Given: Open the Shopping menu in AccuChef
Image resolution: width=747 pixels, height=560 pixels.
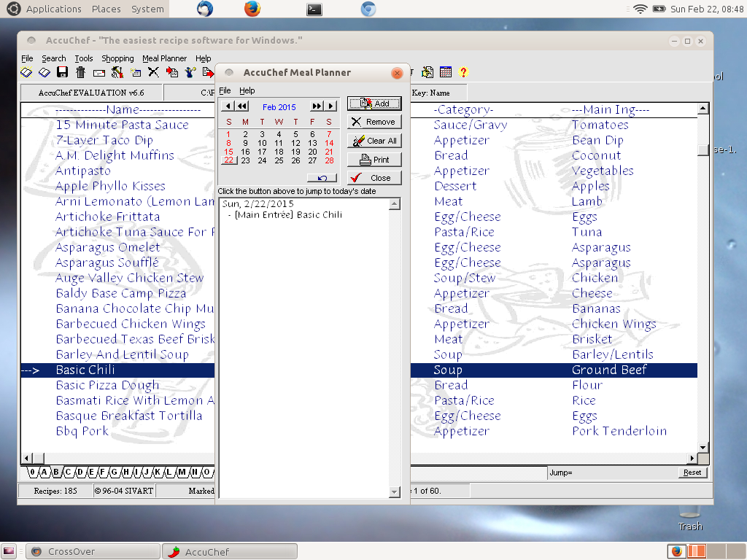Looking at the screenshot, I should coord(117,58).
